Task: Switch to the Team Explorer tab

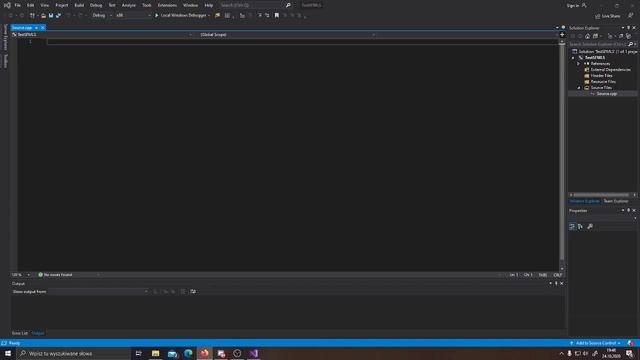Action: (616, 201)
